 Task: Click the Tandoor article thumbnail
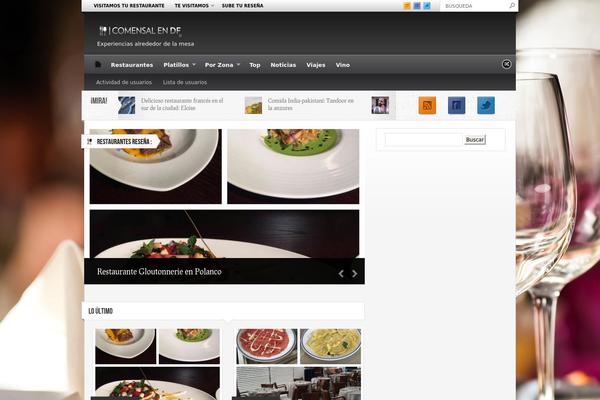[x=253, y=105]
